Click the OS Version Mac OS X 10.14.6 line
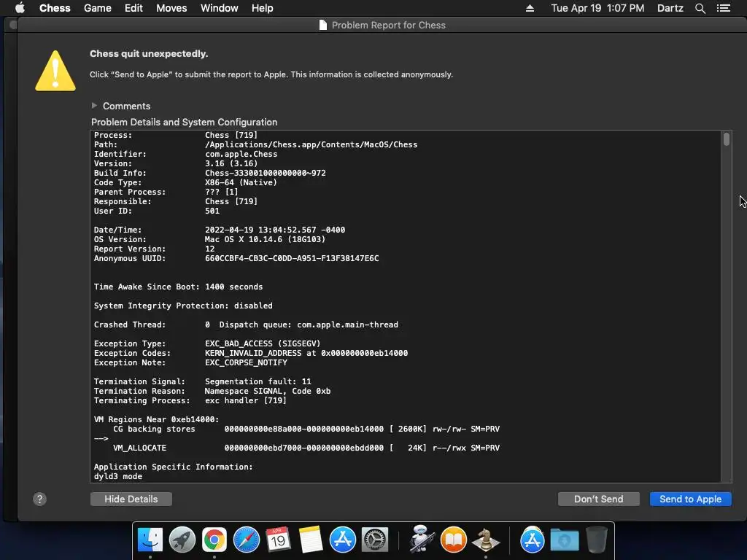The image size is (747, 560). 209,239
